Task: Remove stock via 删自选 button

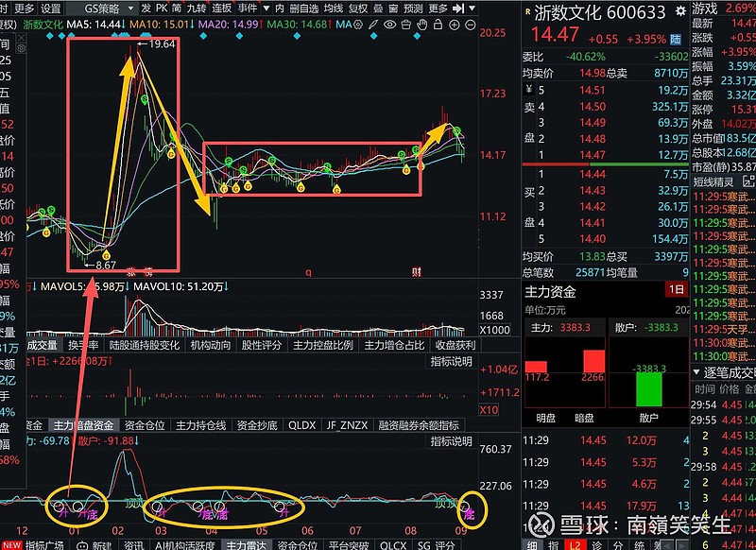Action: [x=303, y=9]
